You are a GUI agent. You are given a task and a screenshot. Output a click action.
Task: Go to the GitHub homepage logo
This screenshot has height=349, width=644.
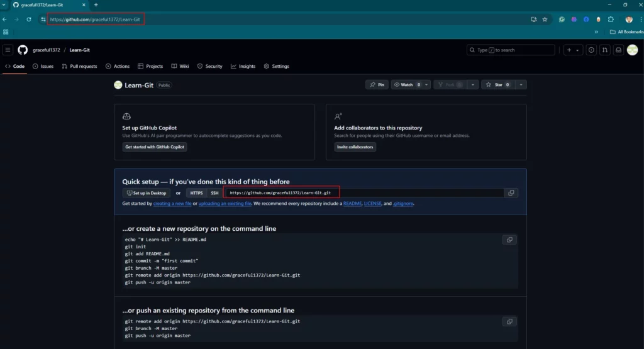click(23, 50)
